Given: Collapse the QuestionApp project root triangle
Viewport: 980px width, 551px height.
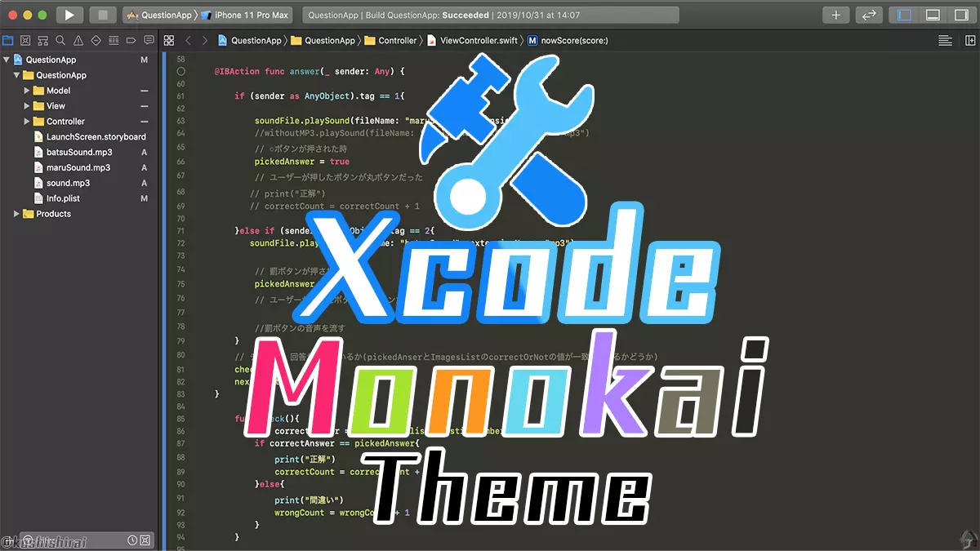Looking at the screenshot, I should point(7,60).
